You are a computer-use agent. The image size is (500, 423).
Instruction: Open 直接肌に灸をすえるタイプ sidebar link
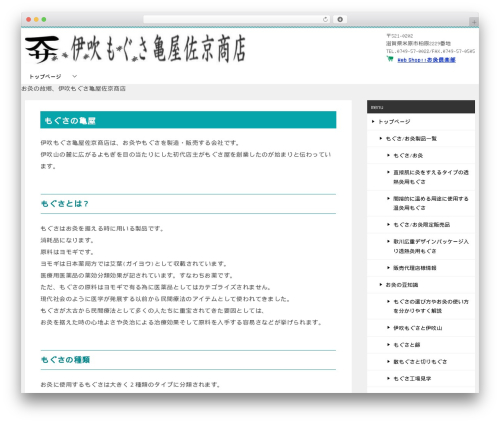point(431,177)
